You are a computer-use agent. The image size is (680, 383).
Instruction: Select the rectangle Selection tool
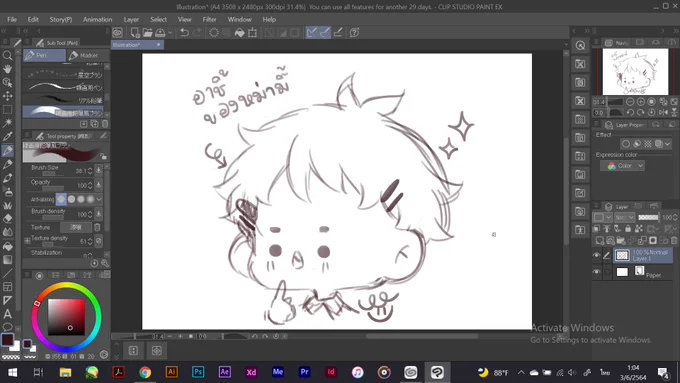7,109
